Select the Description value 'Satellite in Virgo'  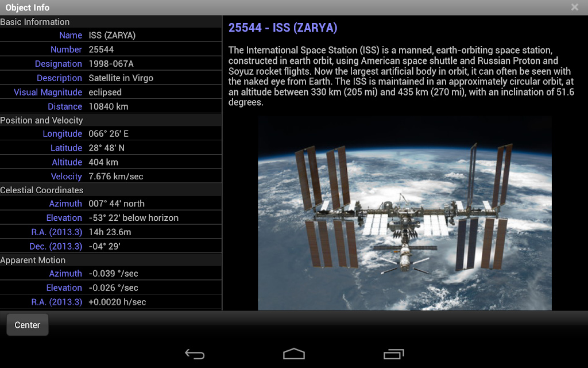[121, 78]
